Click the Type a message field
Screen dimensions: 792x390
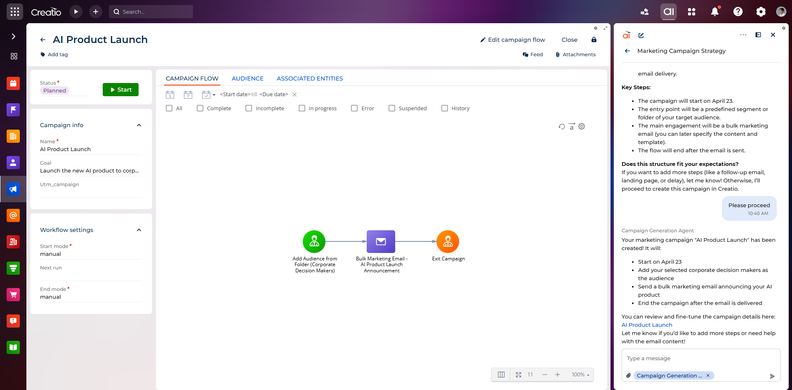pyautogui.click(x=701, y=359)
